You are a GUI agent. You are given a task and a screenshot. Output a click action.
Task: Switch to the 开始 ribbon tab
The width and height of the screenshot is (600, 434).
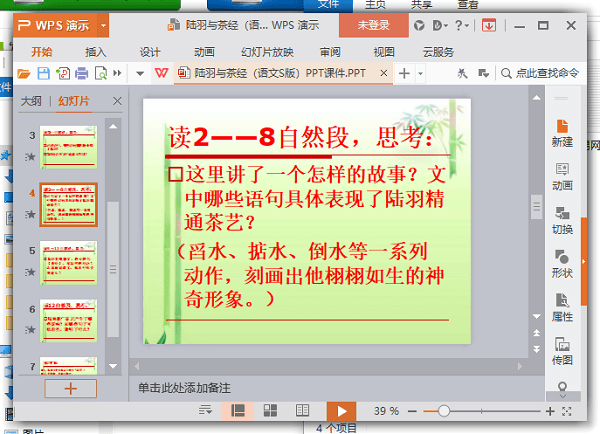point(41,52)
